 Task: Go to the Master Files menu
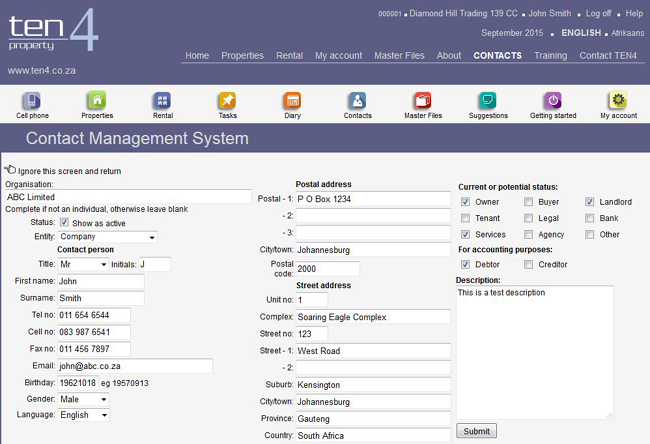401,55
